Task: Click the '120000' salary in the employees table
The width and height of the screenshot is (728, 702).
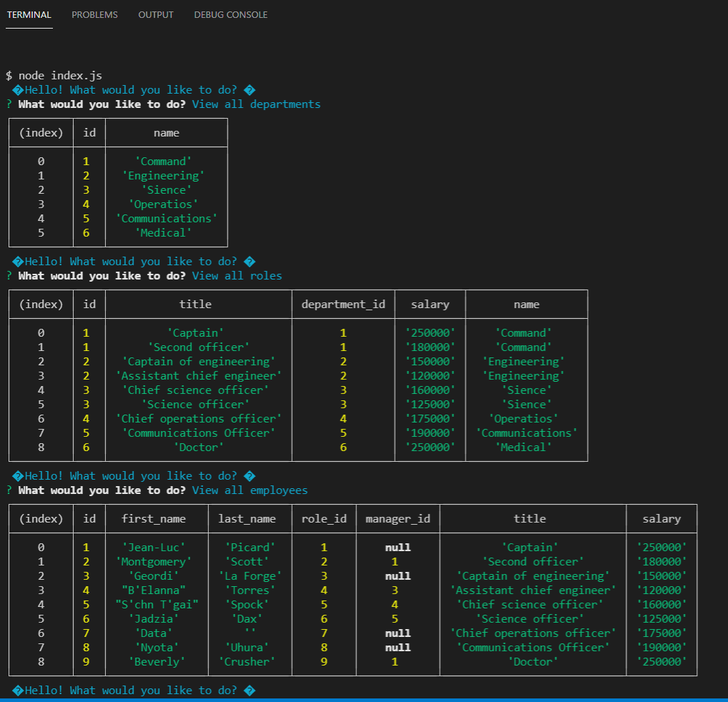Action: point(661,590)
